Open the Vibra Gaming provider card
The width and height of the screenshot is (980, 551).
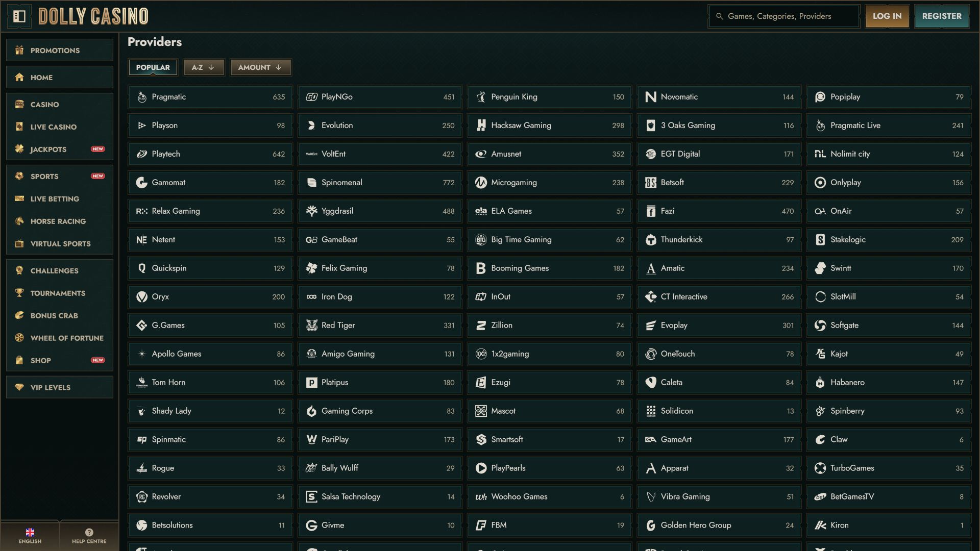tap(719, 497)
